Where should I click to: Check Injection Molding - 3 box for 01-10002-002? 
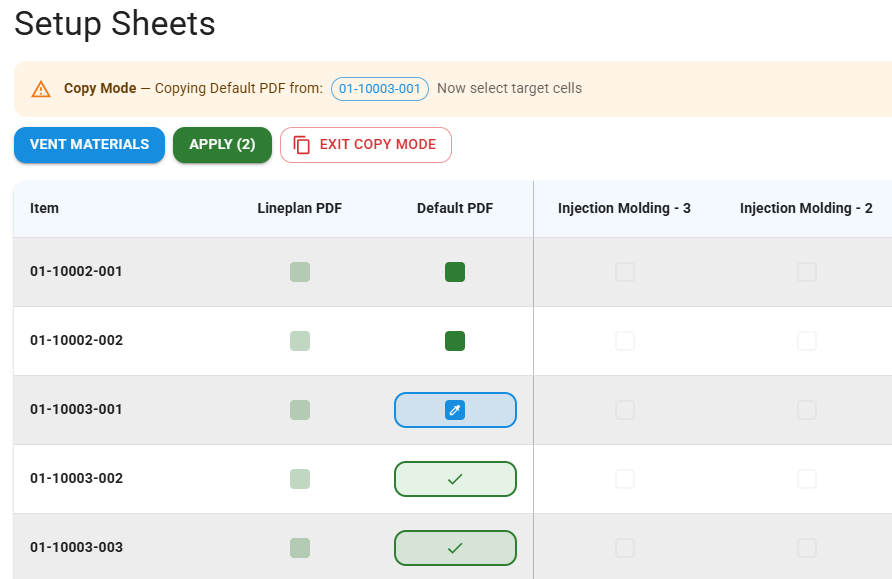[625, 341]
